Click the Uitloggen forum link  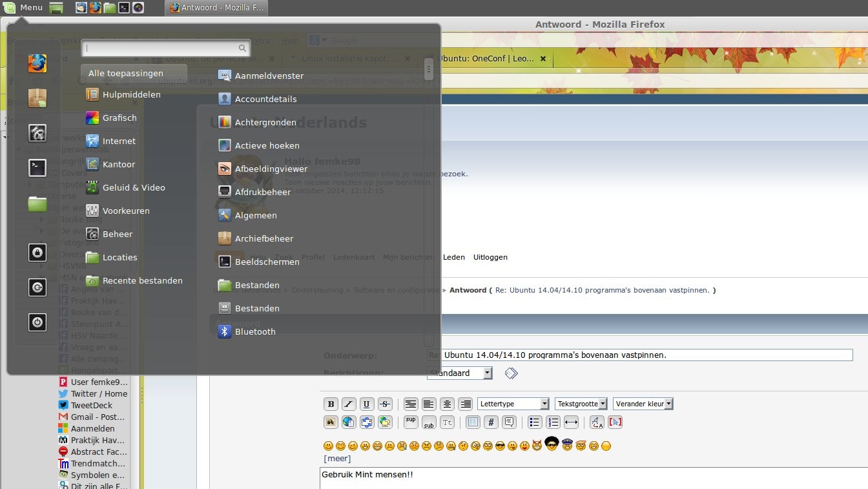pos(490,257)
